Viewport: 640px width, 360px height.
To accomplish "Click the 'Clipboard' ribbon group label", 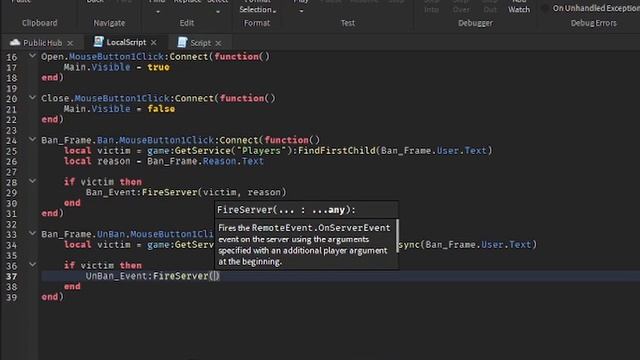I will click(x=40, y=23).
